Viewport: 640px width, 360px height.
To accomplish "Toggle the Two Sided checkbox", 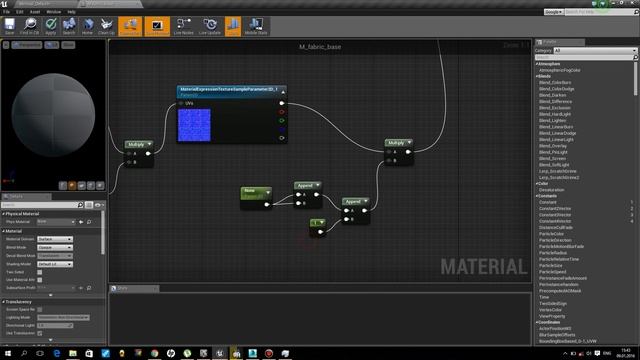I will [x=40, y=272].
